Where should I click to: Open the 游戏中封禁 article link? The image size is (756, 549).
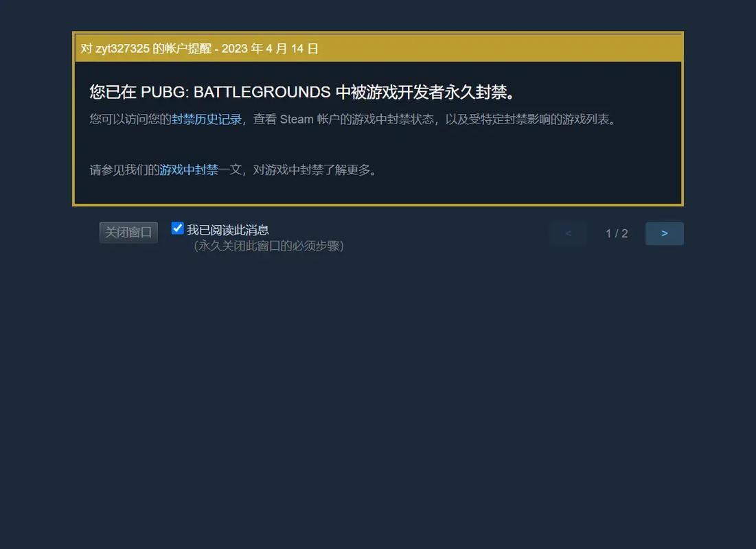tap(189, 170)
